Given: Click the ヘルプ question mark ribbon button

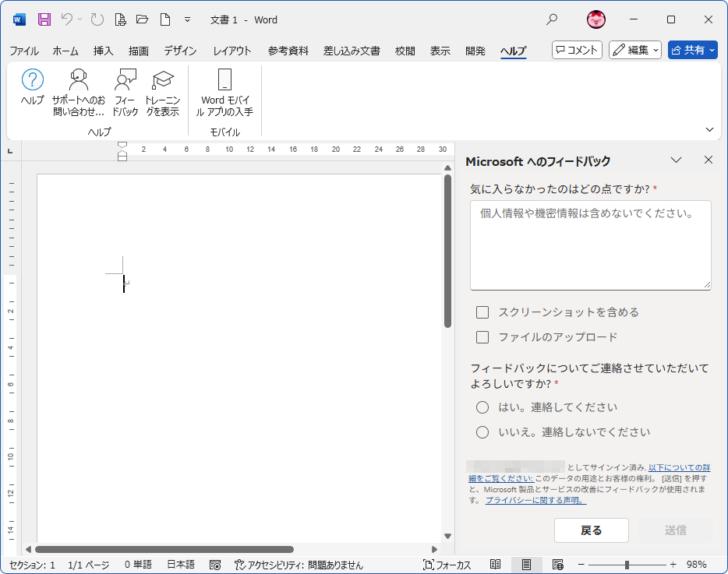Looking at the screenshot, I should pos(32,87).
